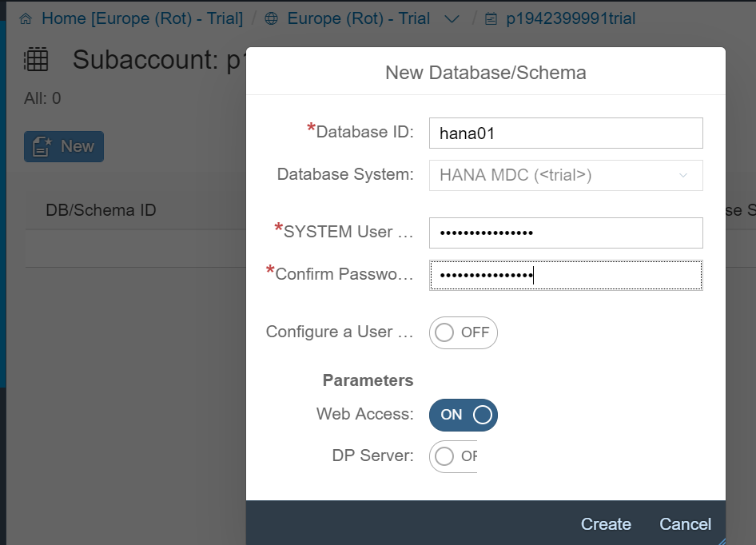The image size is (756, 545).
Task: Click the New database icon
Action: [x=41, y=146]
